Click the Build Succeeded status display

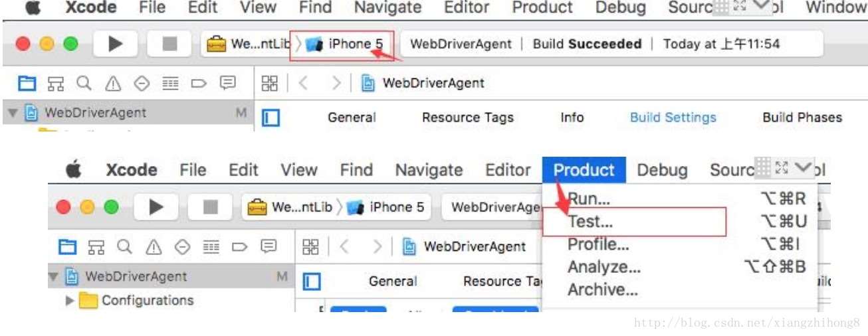point(587,44)
